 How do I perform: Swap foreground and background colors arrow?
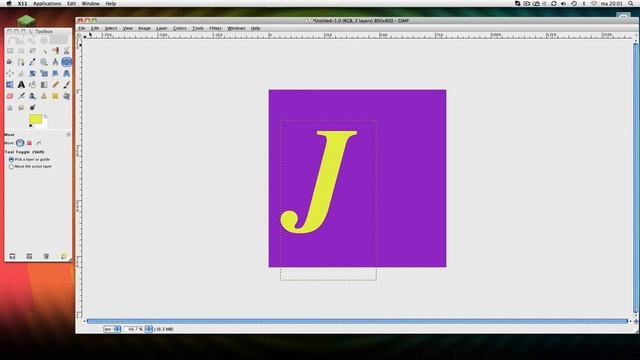coord(45,116)
